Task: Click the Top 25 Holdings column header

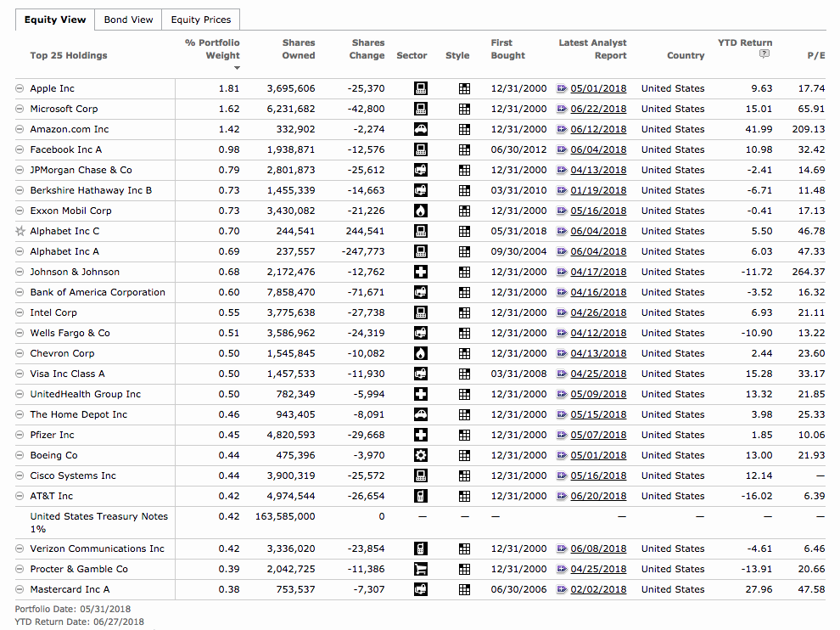Action: click(x=69, y=55)
